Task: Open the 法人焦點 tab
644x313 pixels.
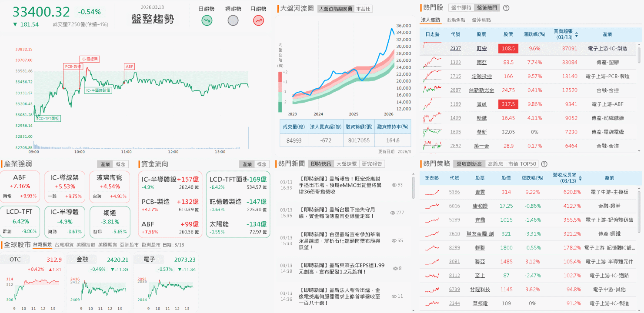Action: point(430,20)
